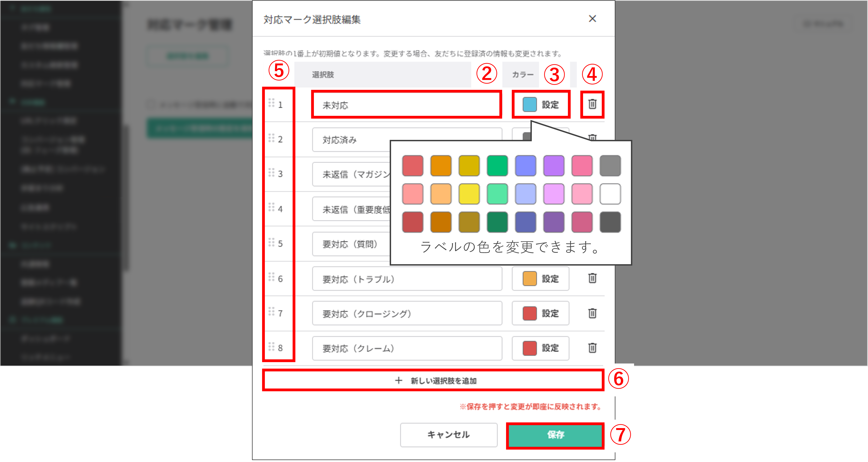Click the drag handle beside row 5
This screenshot has height=462, width=868.
click(x=272, y=244)
